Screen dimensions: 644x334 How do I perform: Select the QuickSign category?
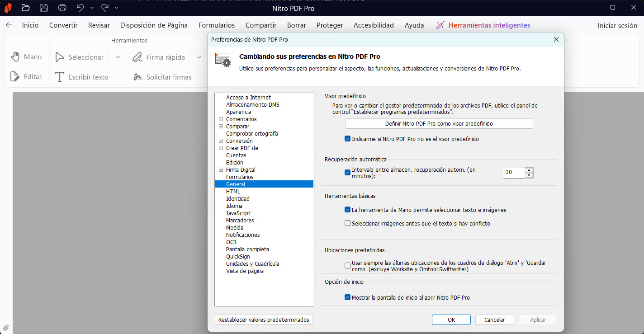tap(238, 257)
